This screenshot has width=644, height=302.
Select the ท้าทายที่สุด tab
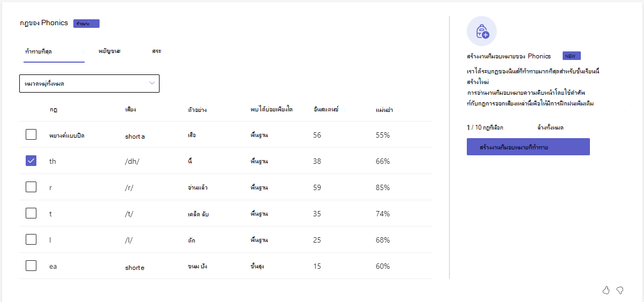point(39,51)
